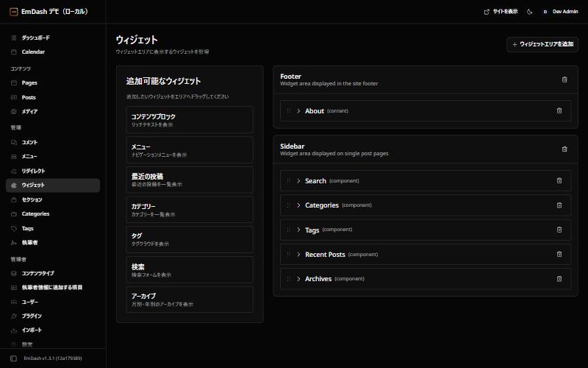The image size is (588, 368).
Task: Open インポート in sidebar
Action: 53,330
